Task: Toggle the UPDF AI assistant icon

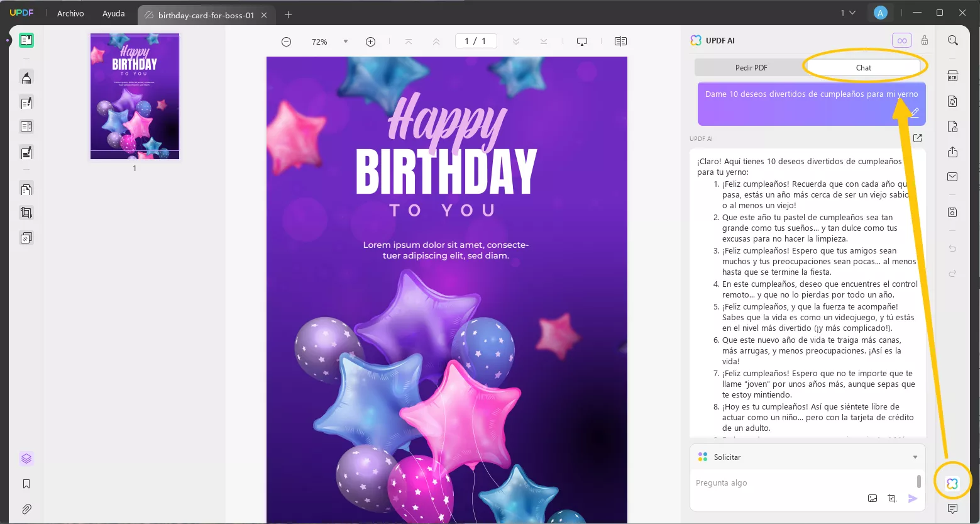Action: [x=952, y=483]
